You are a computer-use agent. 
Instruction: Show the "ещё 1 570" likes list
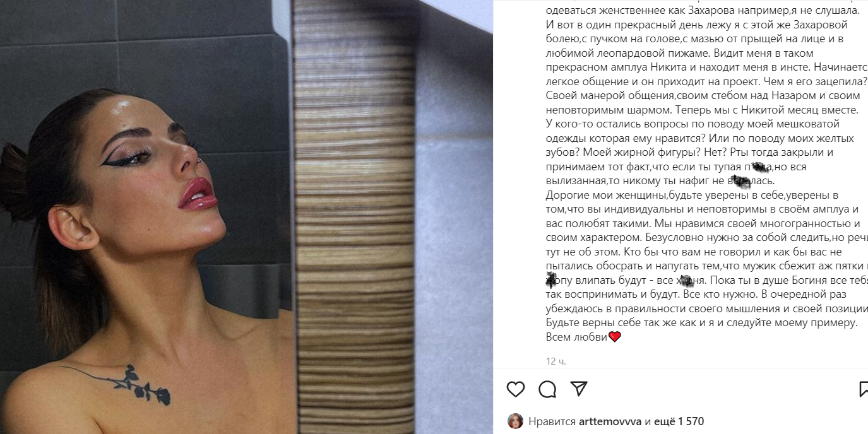tap(680, 421)
